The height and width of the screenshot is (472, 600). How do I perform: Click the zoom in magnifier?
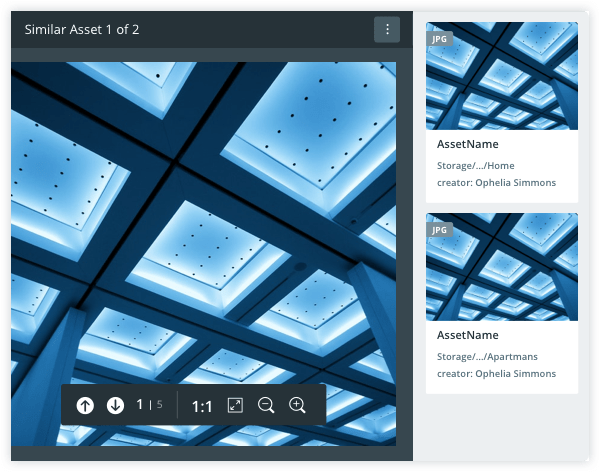click(x=297, y=405)
